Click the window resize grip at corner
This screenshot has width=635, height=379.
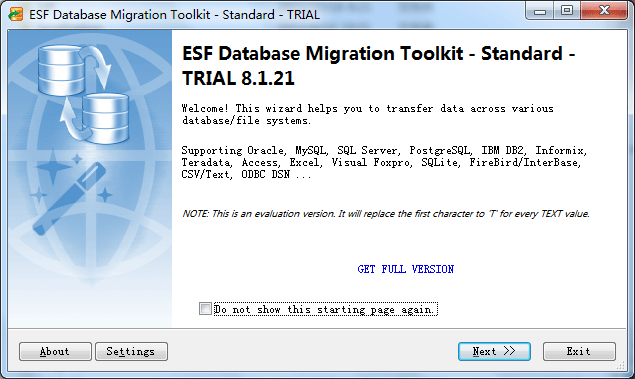[x=621, y=366]
